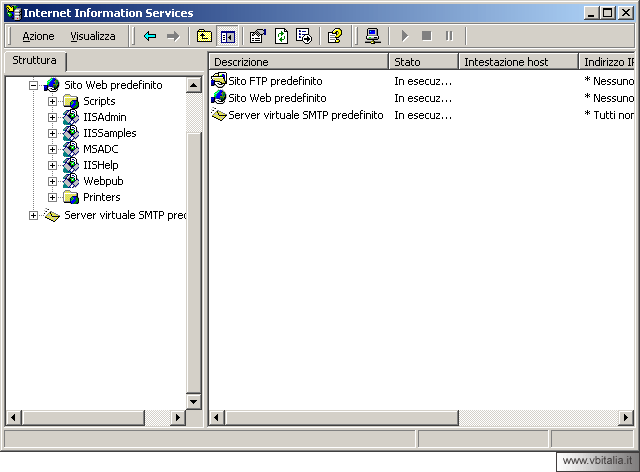This screenshot has height=472, width=640.
Task: Open the Visualizza menu
Action: 93,36
